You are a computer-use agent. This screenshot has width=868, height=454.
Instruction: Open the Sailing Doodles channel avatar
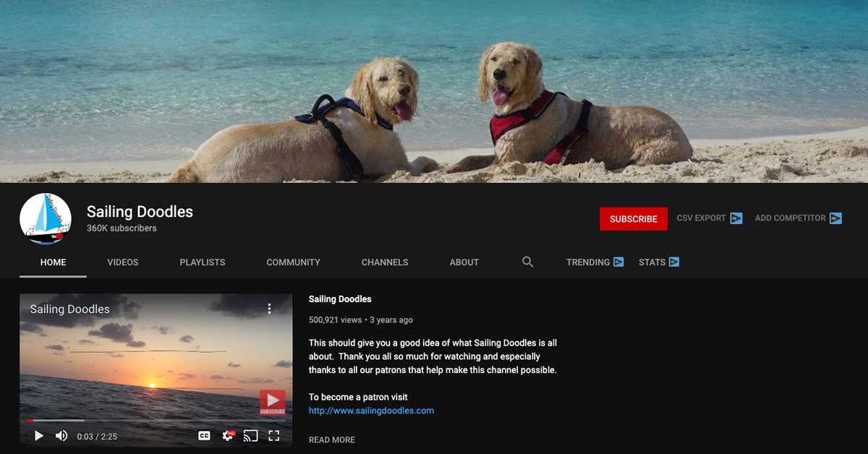(46, 219)
